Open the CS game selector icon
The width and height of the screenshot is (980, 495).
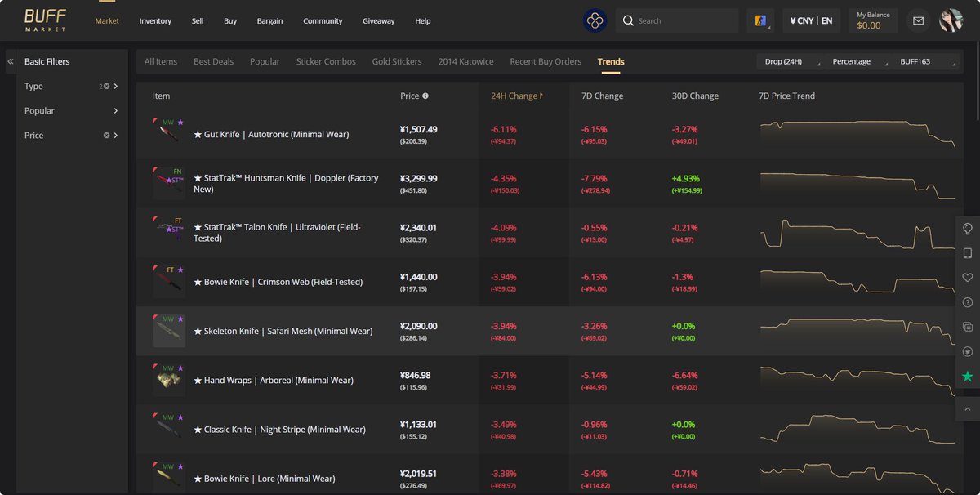tap(760, 20)
